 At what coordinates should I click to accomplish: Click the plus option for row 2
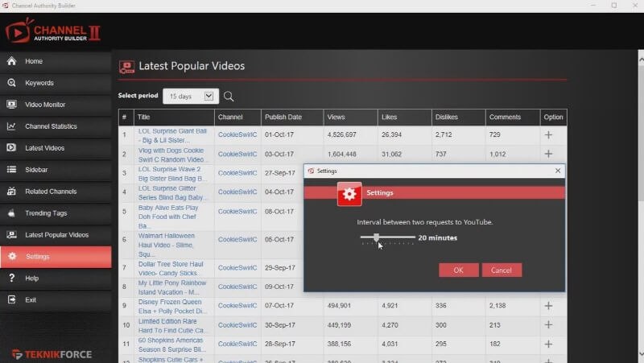pos(548,154)
